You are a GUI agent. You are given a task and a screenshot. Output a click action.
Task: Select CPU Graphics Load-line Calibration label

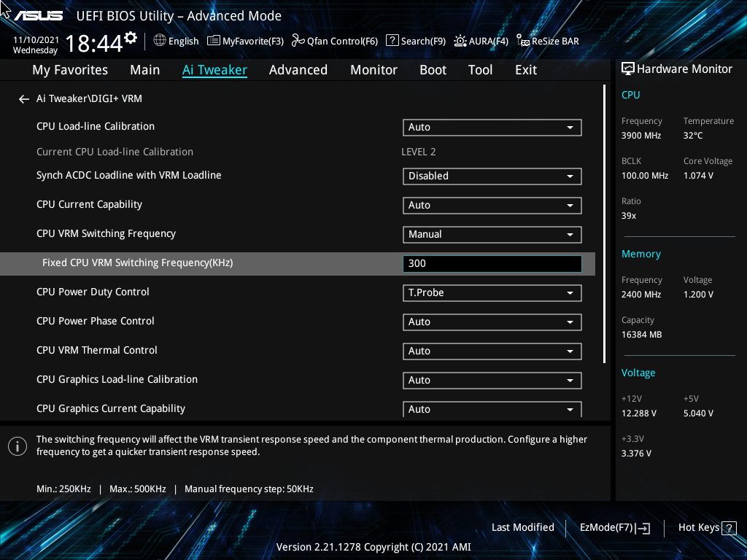(x=117, y=379)
